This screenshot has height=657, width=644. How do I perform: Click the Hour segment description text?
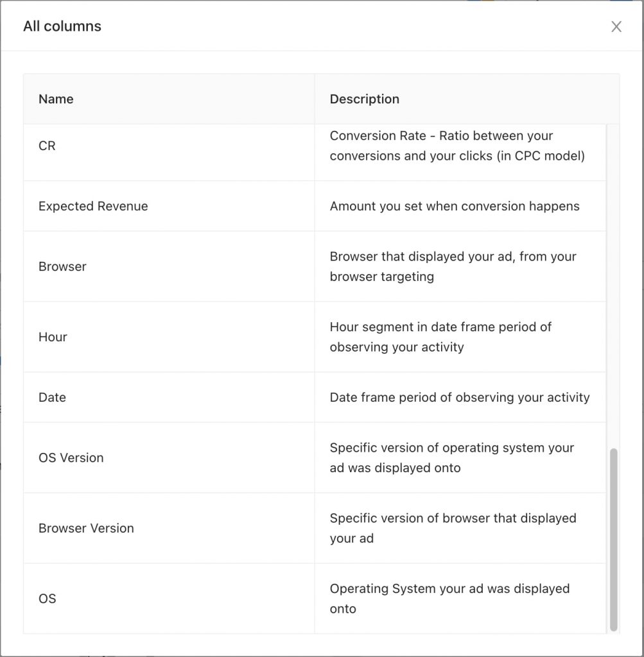(x=440, y=337)
